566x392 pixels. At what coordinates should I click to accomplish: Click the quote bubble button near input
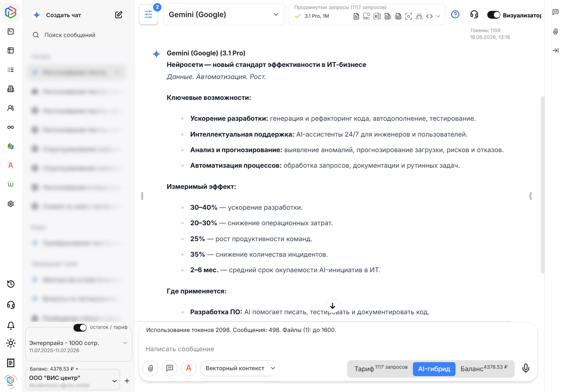point(170,368)
